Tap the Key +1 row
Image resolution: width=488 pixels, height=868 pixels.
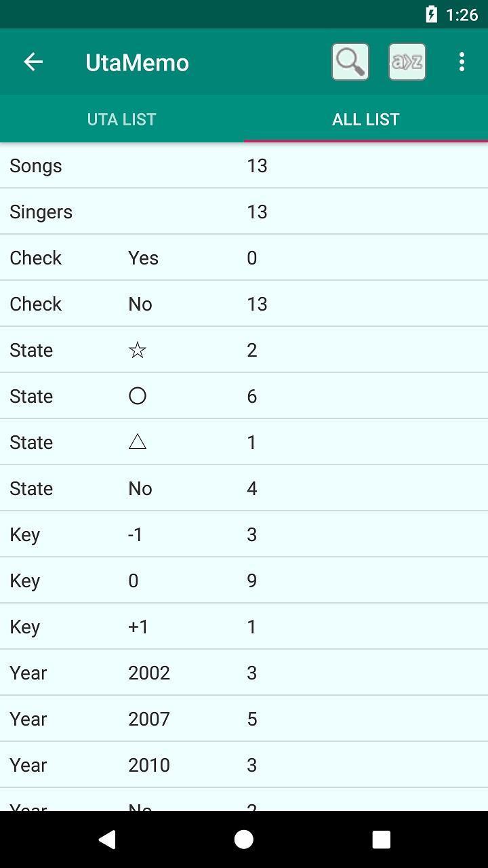coord(244,627)
